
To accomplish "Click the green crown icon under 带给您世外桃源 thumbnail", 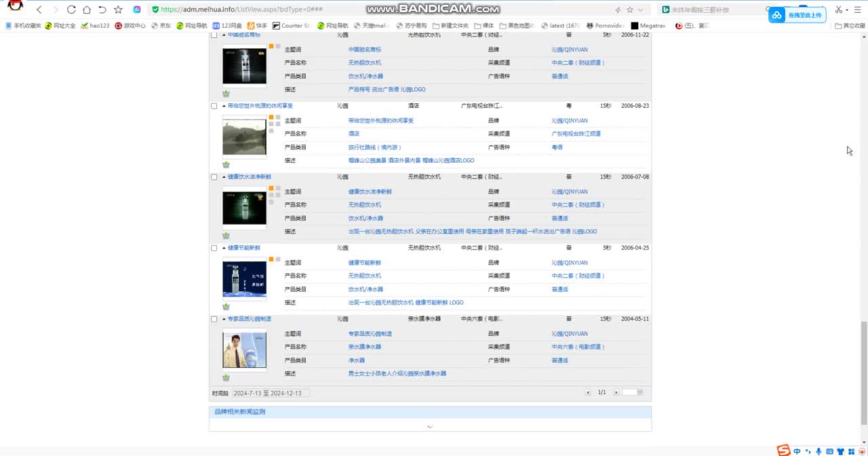I will (x=226, y=165).
